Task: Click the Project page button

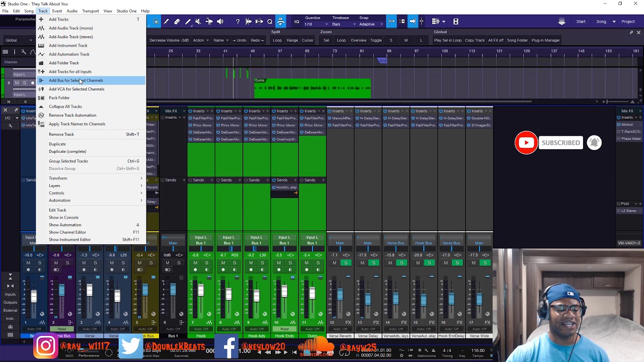Action: click(x=628, y=22)
